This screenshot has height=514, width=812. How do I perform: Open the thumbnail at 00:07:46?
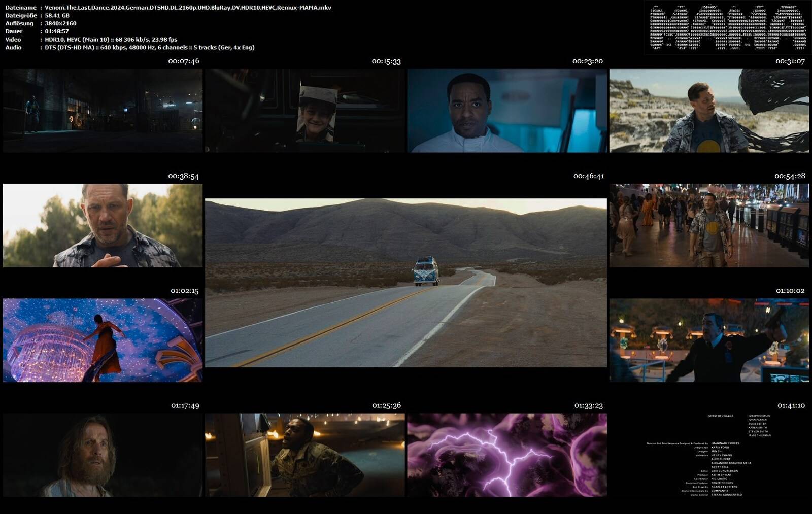pos(103,111)
